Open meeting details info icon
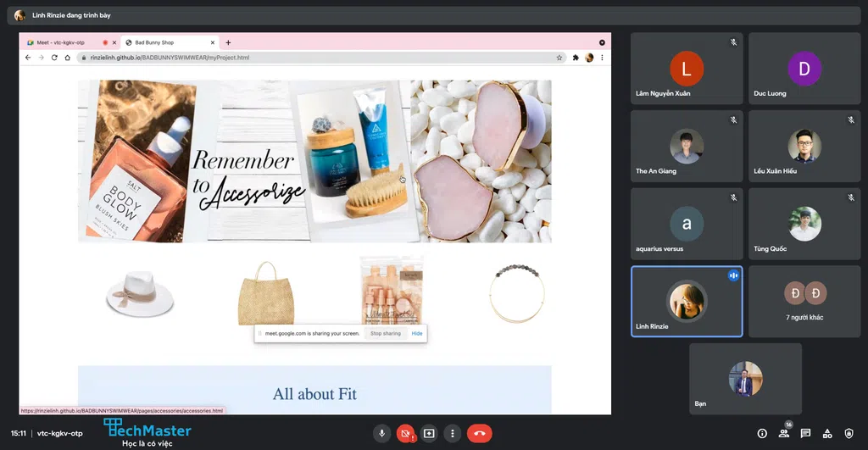 [x=762, y=433]
